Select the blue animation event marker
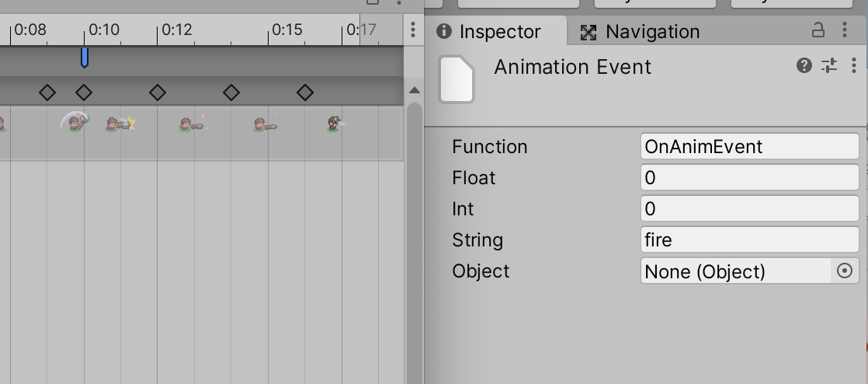Viewport: 868px width, 384px height. (84, 58)
